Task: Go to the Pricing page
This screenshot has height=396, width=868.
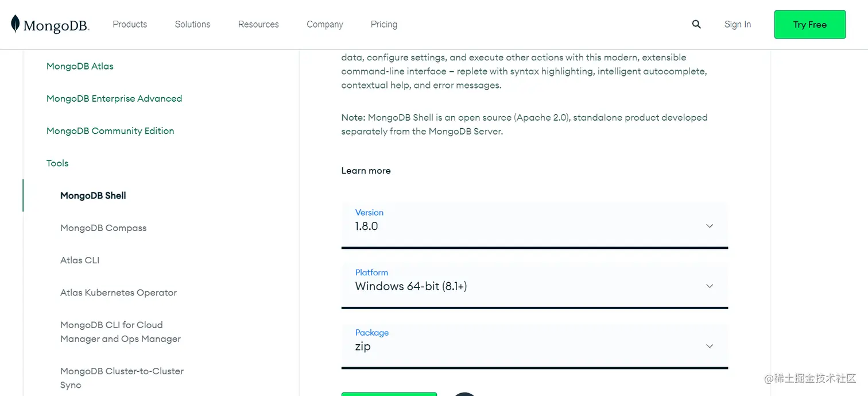Action: coord(384,24)
